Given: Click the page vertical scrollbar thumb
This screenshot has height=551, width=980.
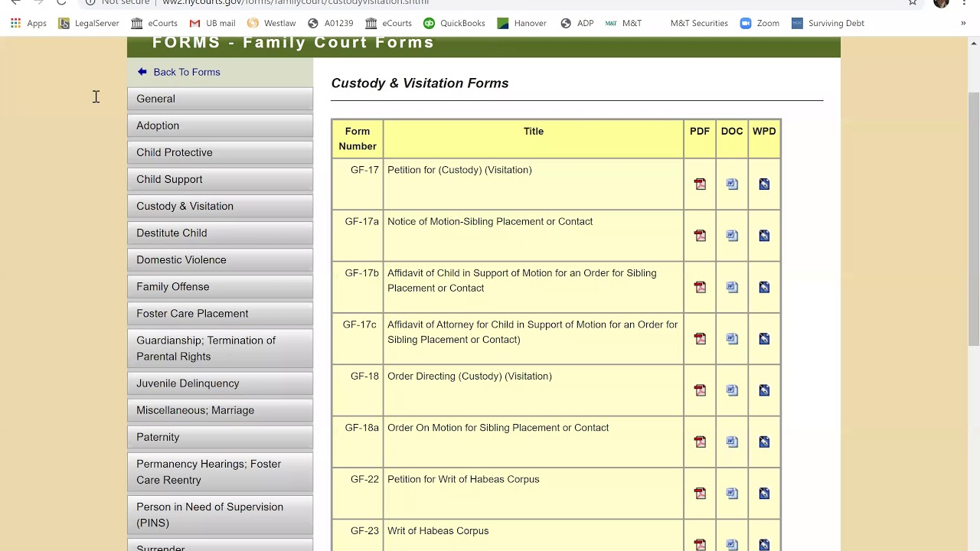Looking at the screenshot, I should click(973, 218).
